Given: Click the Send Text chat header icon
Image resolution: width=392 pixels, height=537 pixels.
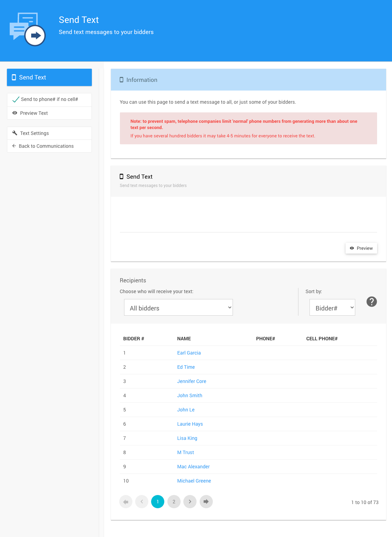Looking at the screenshot, I should point(27,29).
